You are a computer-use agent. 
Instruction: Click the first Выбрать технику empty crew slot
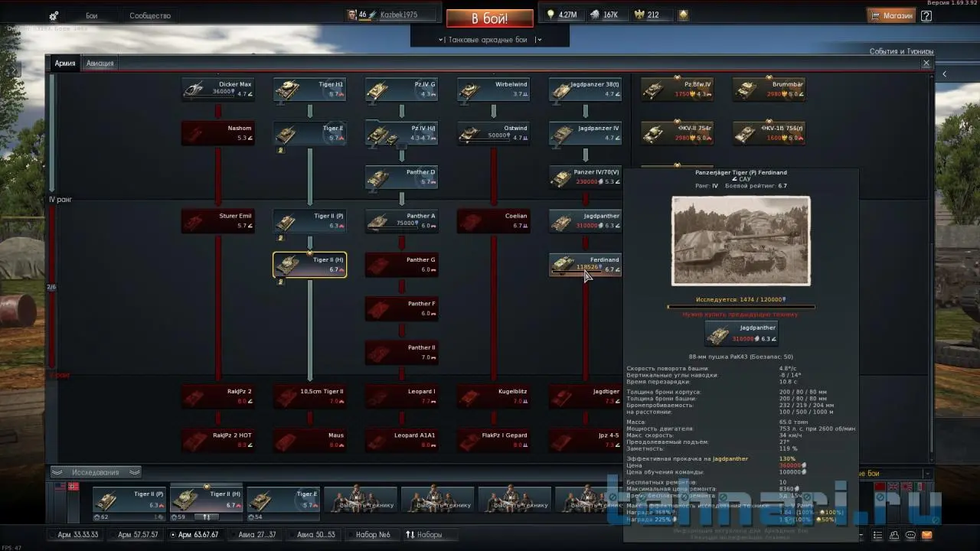point(361,500)
